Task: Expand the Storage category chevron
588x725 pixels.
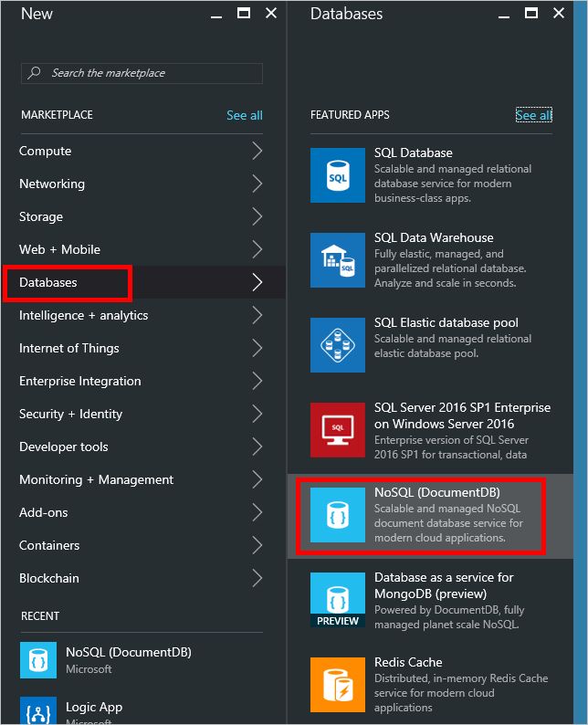Action: pyautogui.click(x=257, y=216)
